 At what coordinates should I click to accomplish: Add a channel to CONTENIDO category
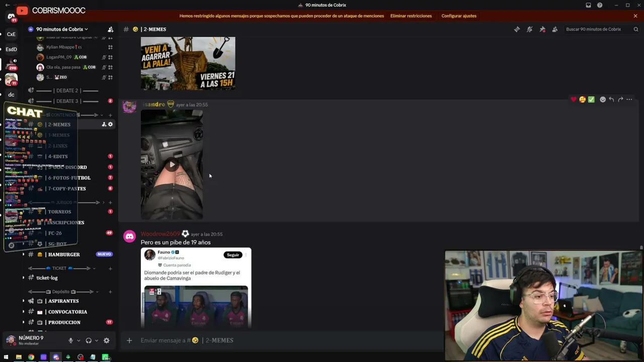pyautogui.click(x=111, y=115)
